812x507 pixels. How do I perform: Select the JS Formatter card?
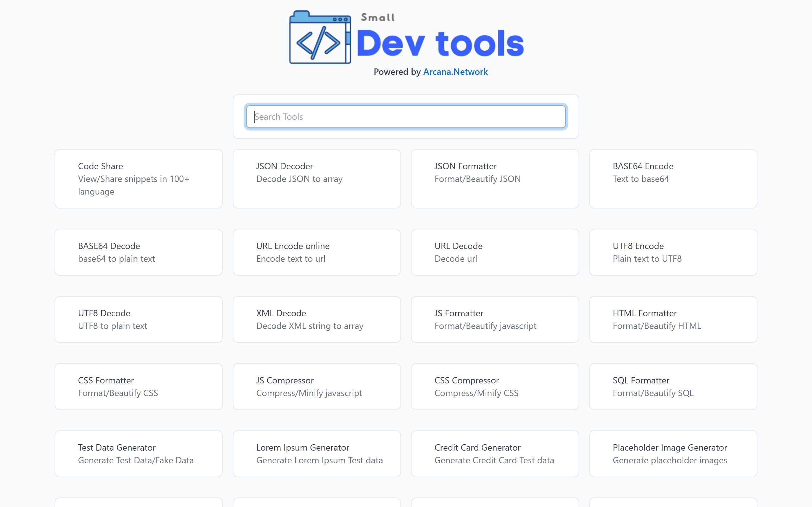click(x=494, y=319)
